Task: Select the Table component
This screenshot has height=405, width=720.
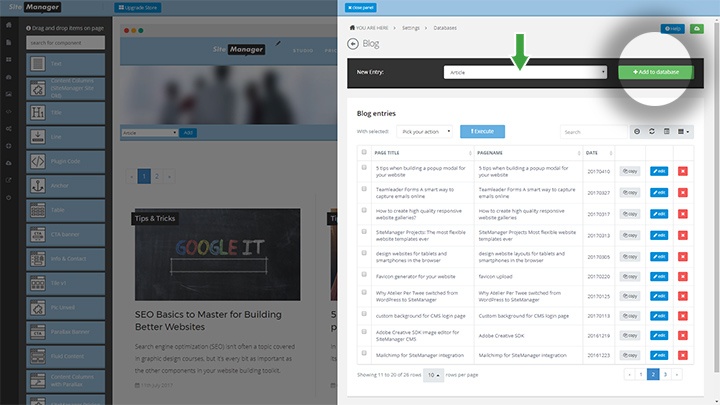Action: [x=65, y=210]
